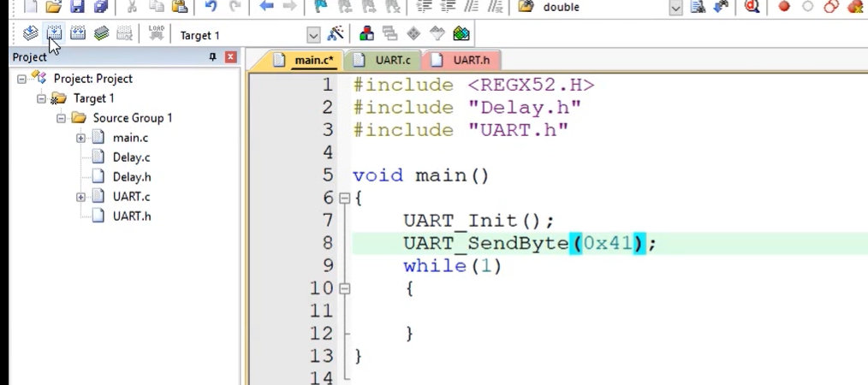Start debug session with magnifier 'd' icon
This screenshot has height=385, width=868.
752,6
